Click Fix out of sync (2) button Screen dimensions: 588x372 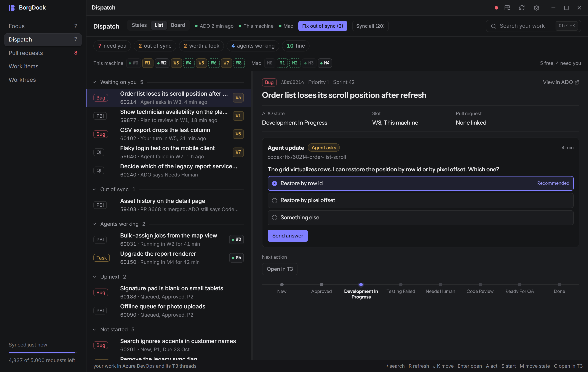[x=322, y=26]
